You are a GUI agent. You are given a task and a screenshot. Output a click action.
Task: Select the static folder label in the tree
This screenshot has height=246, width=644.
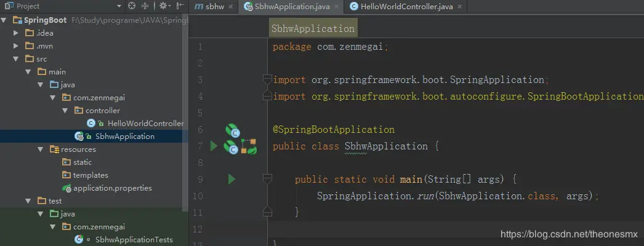pyautogui.click(x=83, y=162)
